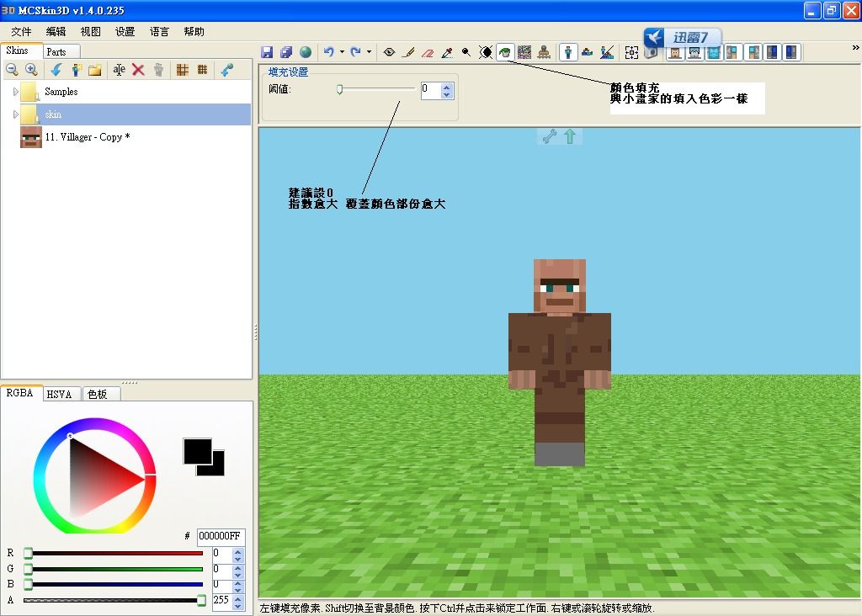Viewport: 862px width, 616px height.
Task: Click the Undo arrow icon
Action: pyautogui.click(x=328, y=52)
